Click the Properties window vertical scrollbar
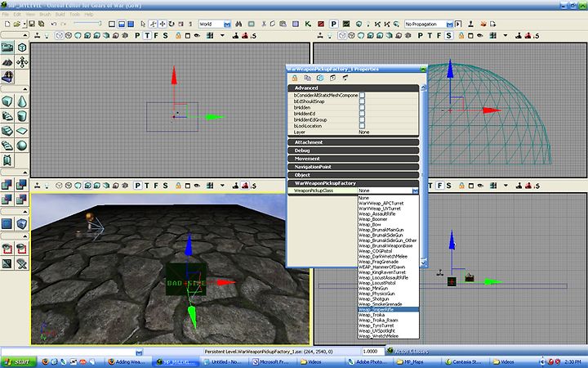 (x=424, y=177)
